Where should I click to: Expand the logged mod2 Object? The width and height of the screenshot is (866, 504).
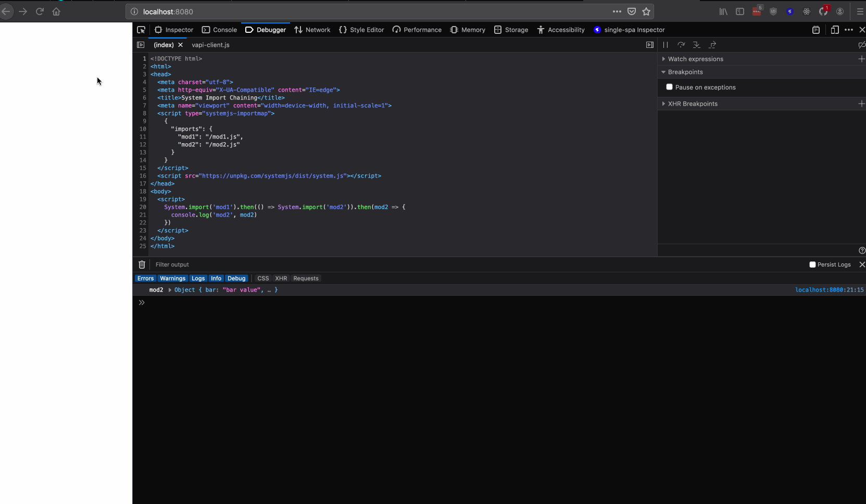(x=170, y=290)
